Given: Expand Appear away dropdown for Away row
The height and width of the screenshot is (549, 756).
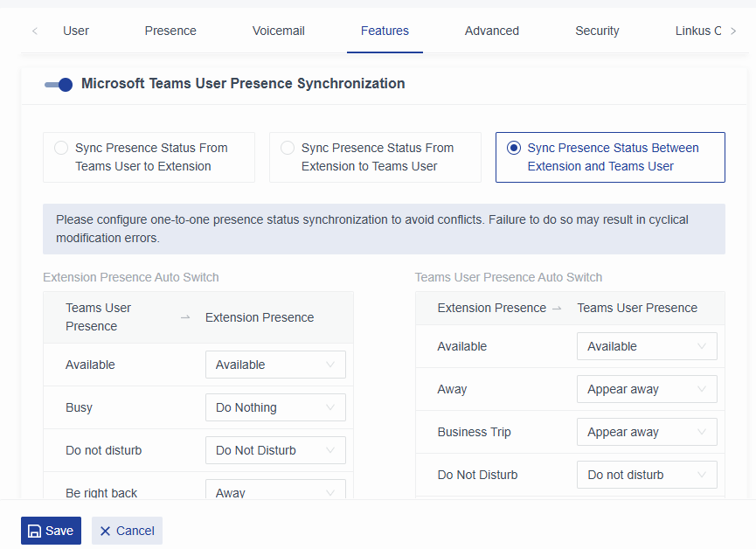Looking at the screenshot, I should (x=647, y=389).
